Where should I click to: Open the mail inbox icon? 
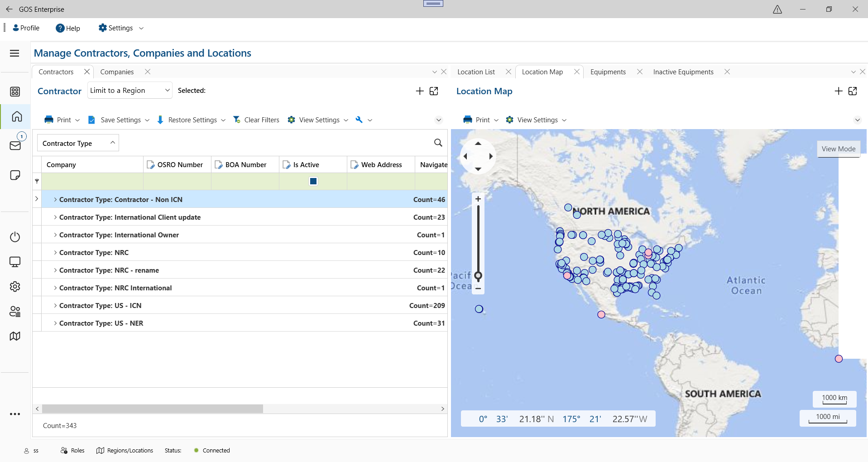(x=15, y=146)
